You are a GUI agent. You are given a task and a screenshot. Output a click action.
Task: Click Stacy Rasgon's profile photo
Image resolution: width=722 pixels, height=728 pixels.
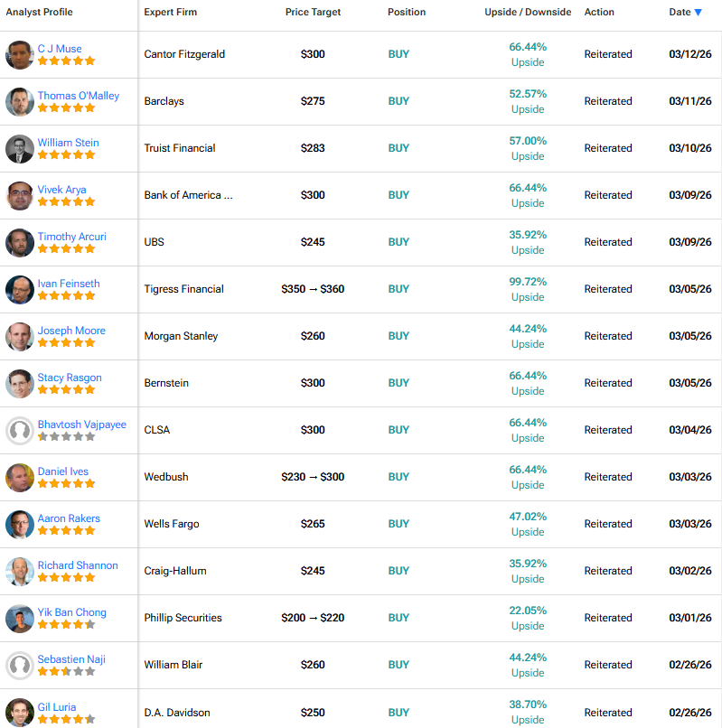20,383
